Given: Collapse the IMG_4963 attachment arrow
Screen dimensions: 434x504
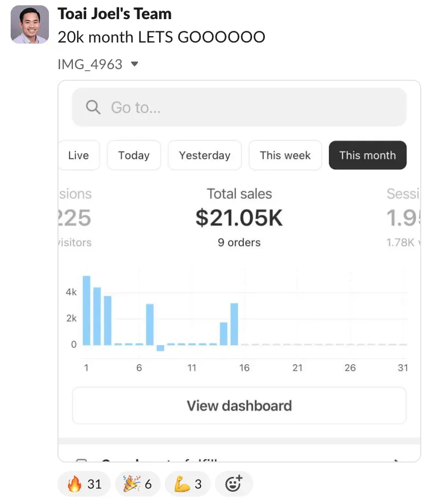Looking at the screenshot, I should (135, 64).
